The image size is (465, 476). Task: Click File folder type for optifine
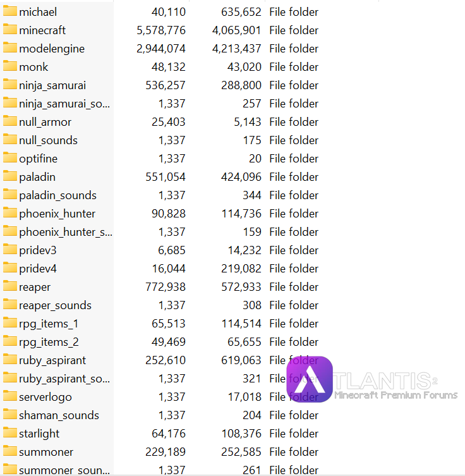(294, 159)
